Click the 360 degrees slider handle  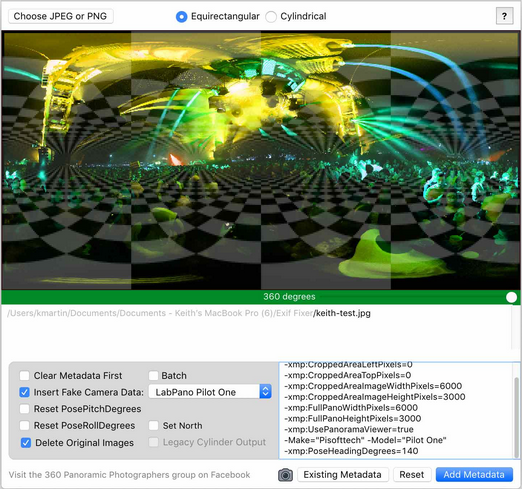coord(511,297)
